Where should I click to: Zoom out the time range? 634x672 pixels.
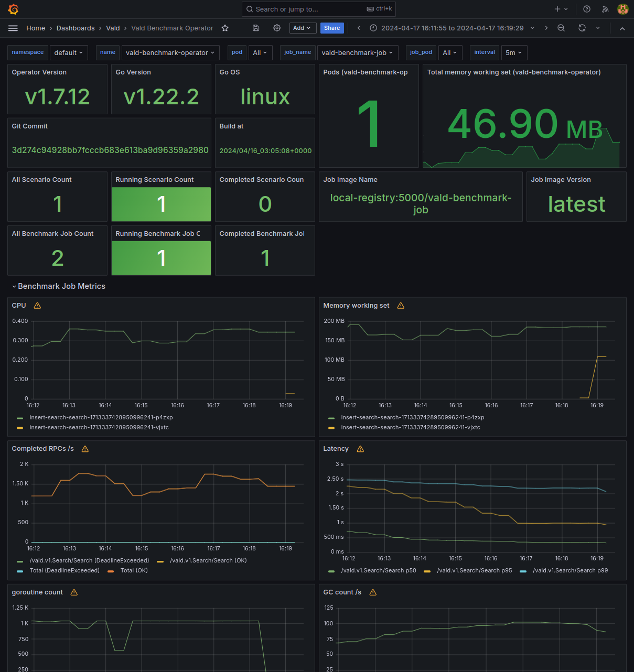pos(561,28)
